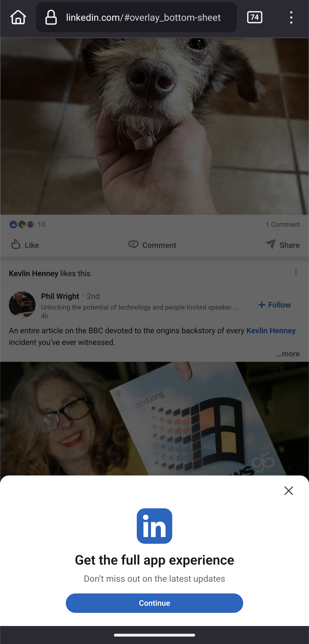Image resolution: width=309 pixels, height=644 pixels.
Task: Click the Share arrow icon
Action: coord(271,244)
